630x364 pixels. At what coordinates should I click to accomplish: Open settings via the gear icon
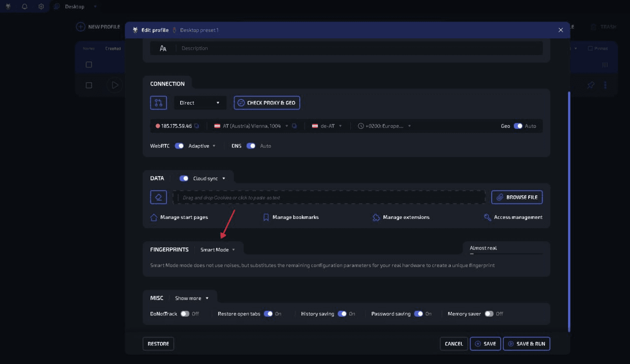pos(41,6)
